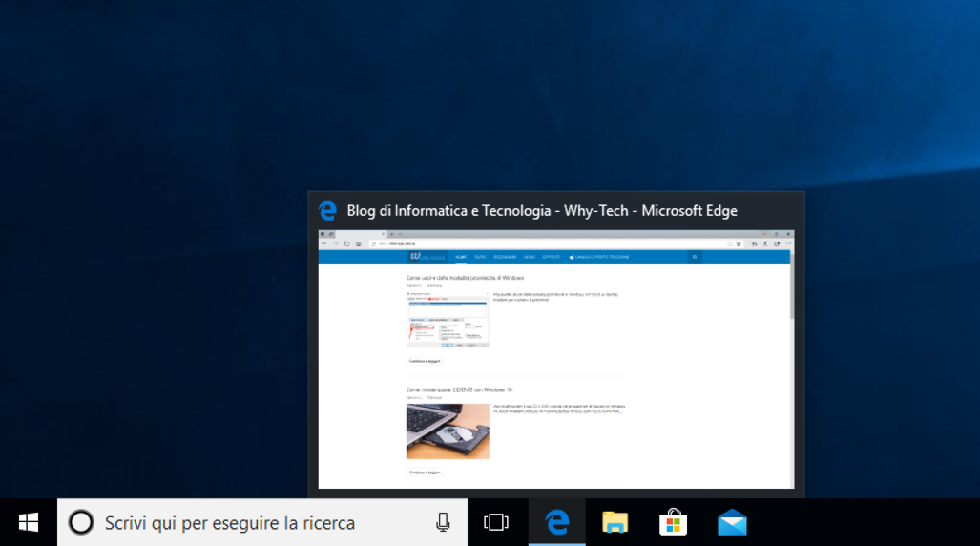The height and width of the screenshot is (546, 980).
Task: Click the Edge logo in the preview header
Action: (x=327, y=211)
